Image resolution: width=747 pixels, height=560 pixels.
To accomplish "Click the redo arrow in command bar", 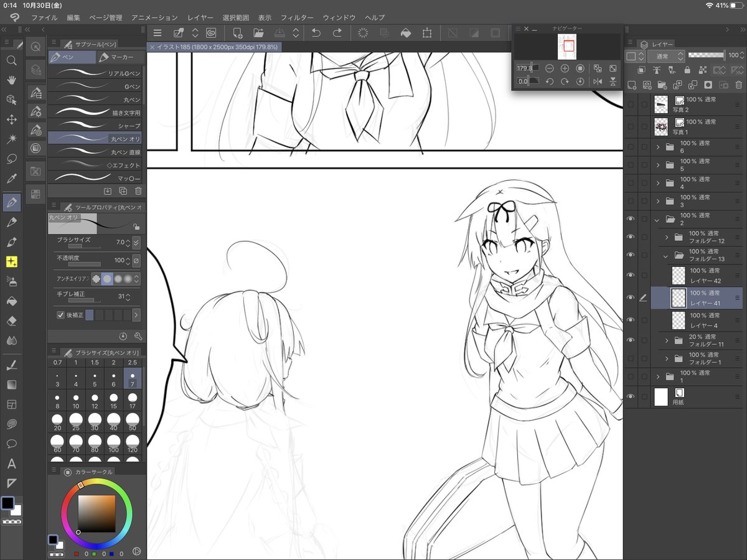I will pyautogui.click(x=337, y=33).
